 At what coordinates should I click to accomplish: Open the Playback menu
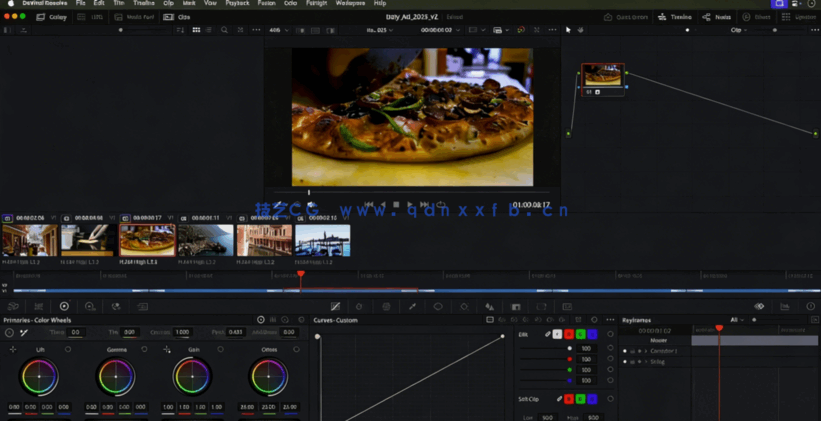coord(237,3)
